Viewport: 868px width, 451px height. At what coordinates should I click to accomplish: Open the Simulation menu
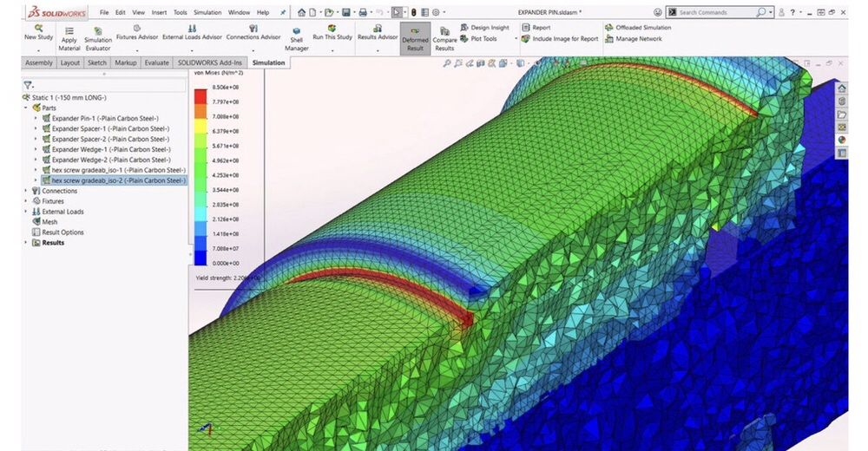[207, 12]
